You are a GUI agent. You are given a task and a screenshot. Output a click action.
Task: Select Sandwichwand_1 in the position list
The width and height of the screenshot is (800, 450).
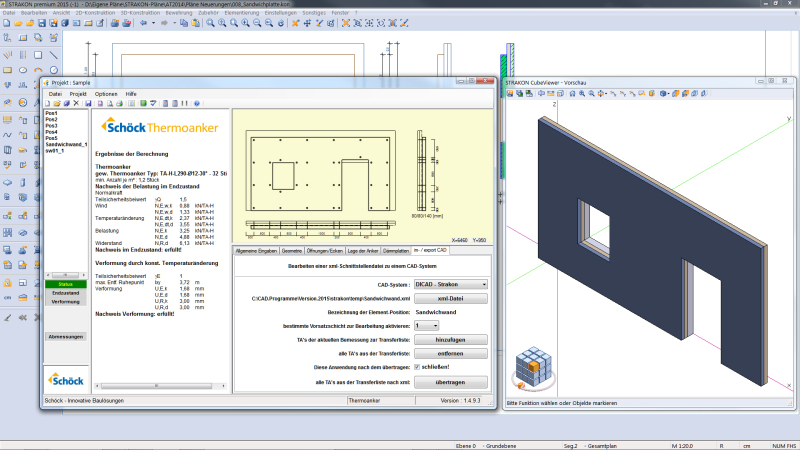[x=66, y=144]
